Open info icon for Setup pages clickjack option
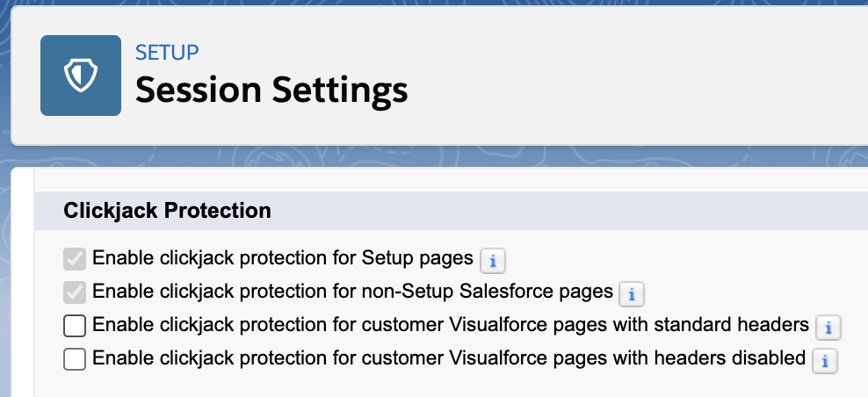This screenshot has width=868, height=397. (494, 260)
